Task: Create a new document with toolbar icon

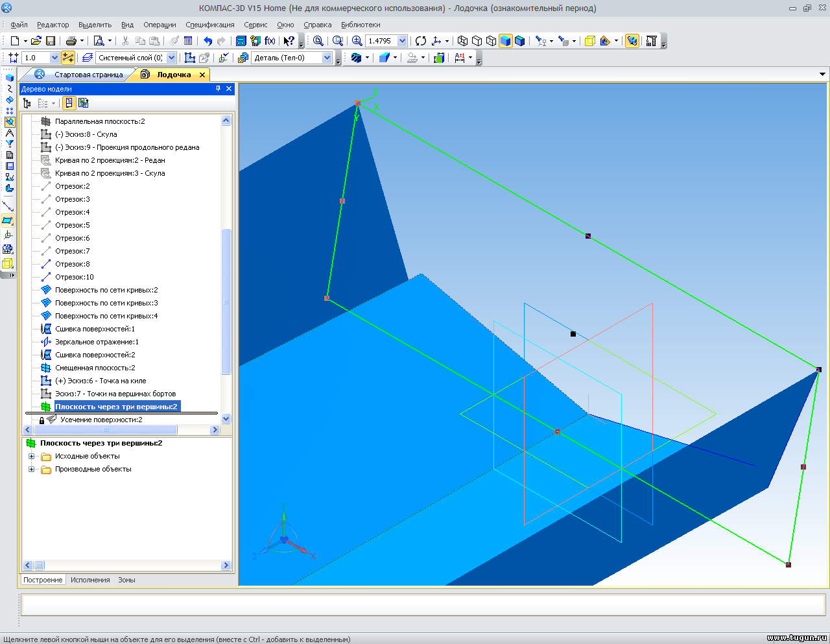Action: 14,41
